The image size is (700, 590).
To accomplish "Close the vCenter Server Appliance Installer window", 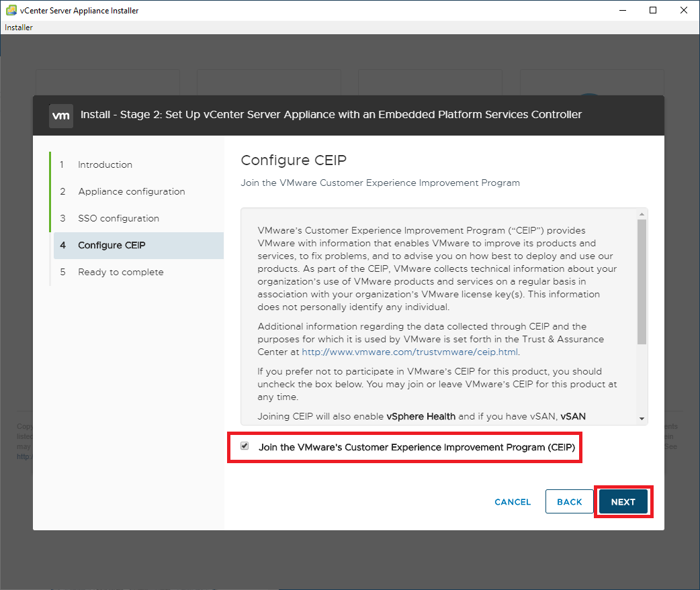I will [684, 10].
